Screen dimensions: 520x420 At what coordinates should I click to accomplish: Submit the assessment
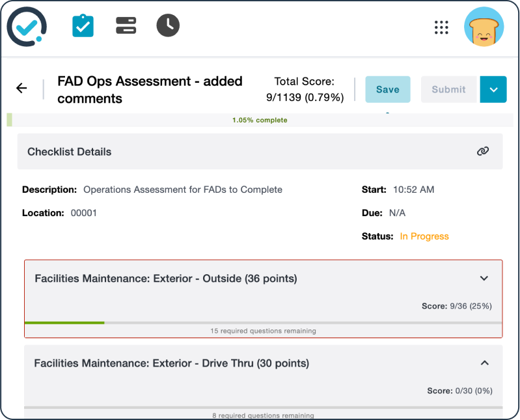[x=448, y=90]
